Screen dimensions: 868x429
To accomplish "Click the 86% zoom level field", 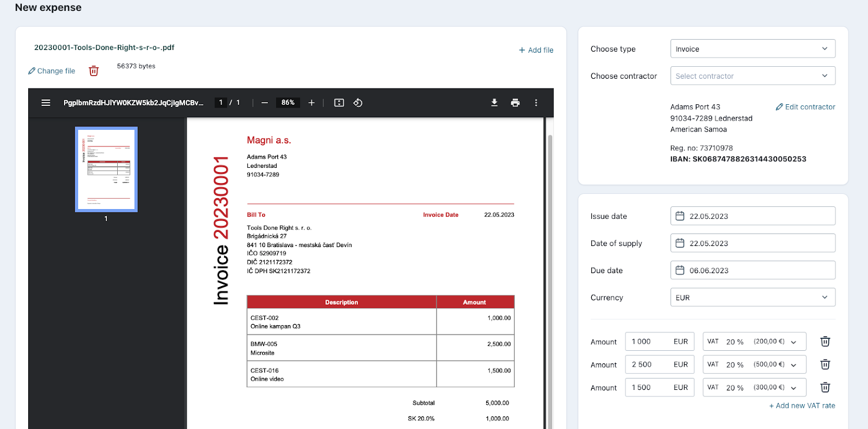I will coord(288,103).
